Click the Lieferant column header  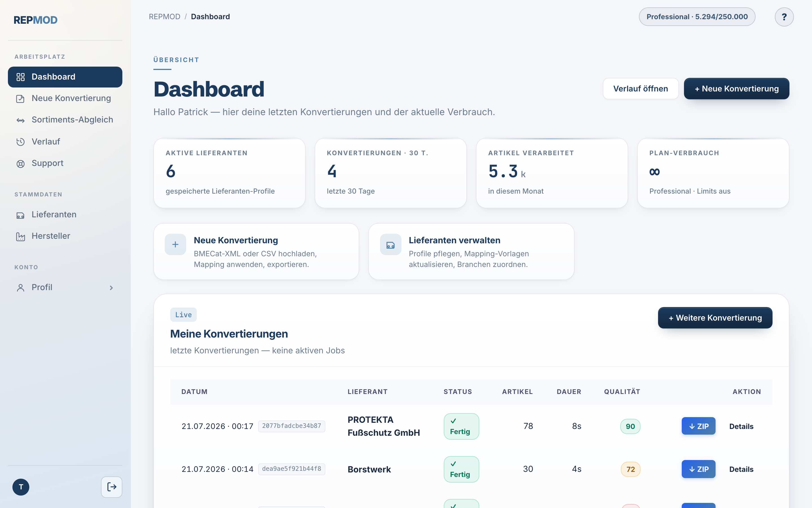367,392
